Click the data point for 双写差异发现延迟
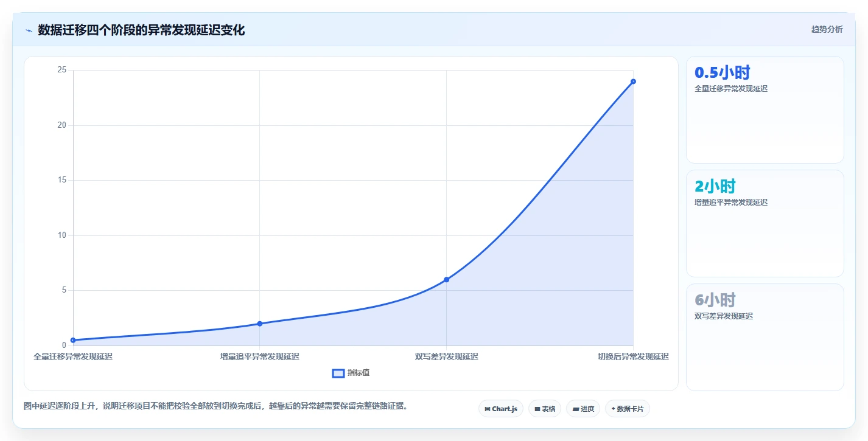The image size is (868, 441). coord(446,279)
